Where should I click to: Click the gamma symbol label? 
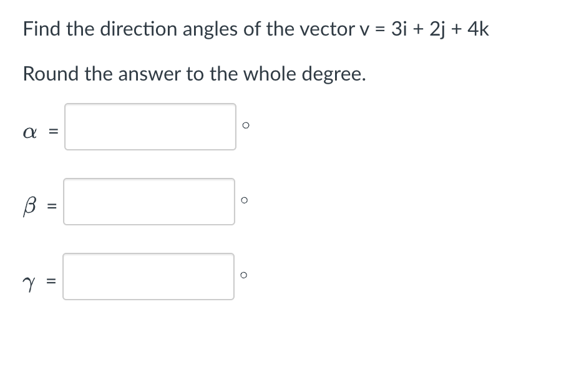coord(29,284)
